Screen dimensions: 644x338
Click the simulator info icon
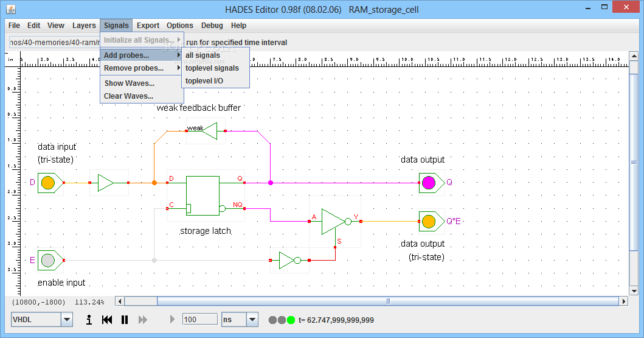coord(89,320)
